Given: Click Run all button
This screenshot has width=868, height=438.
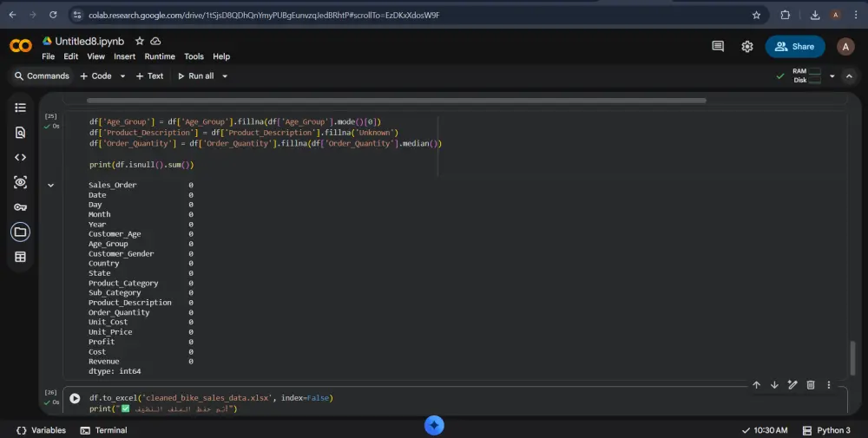Looking at the screenshot, I should tap(195, 76).
